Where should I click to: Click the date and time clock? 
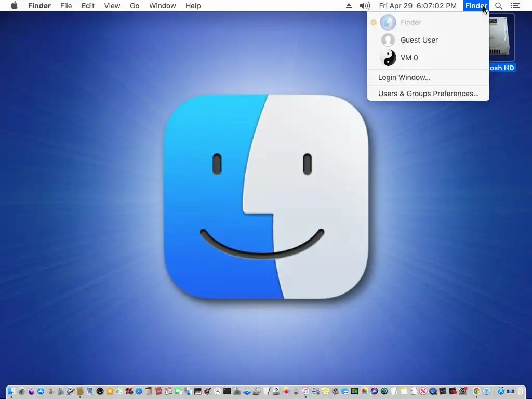click(x=418, y=6)
